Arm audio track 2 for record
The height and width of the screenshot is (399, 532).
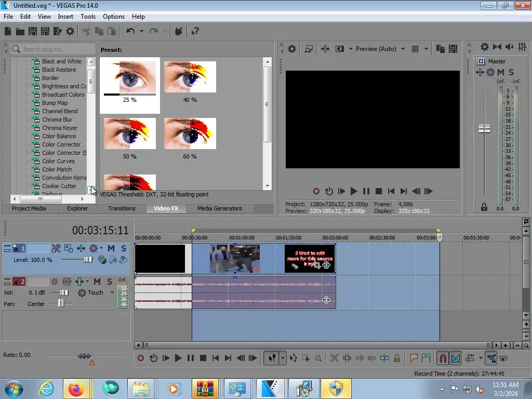tap(54, 282)
